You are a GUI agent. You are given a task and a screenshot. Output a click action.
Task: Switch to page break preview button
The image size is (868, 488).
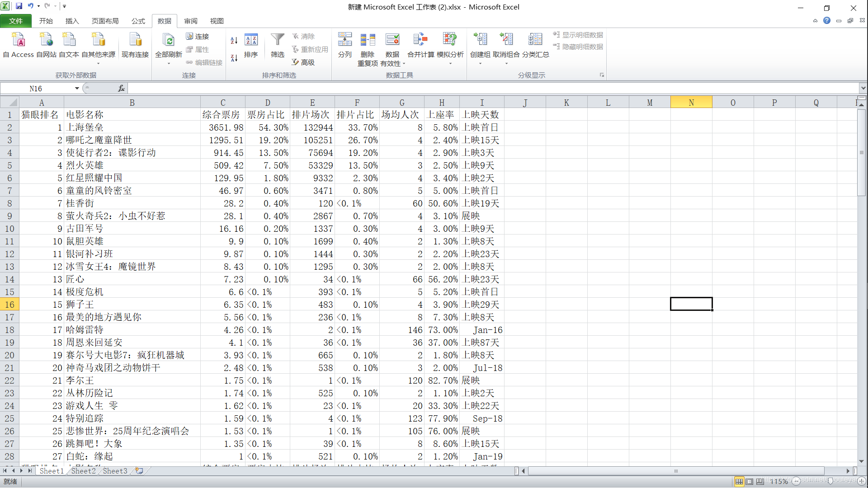tap(760, 482)
